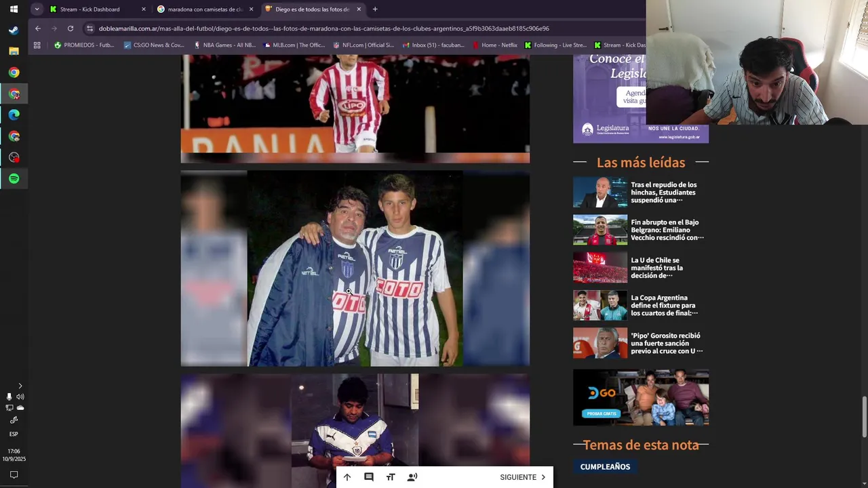Screen dimensions: 868x488
Task: Open File Explorer from the taskbar
Action: [x=14, y=51]
